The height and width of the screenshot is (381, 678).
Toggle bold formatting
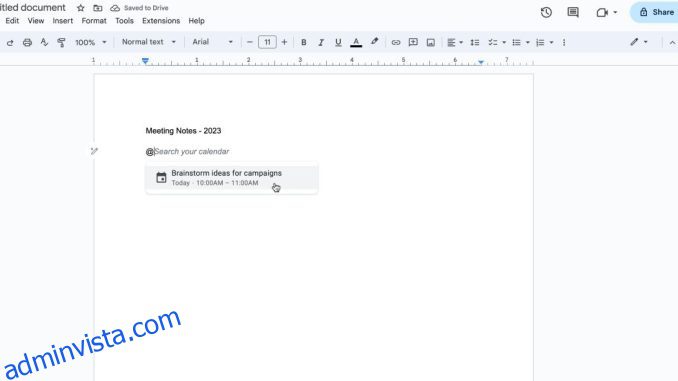(x=304, y=42)
